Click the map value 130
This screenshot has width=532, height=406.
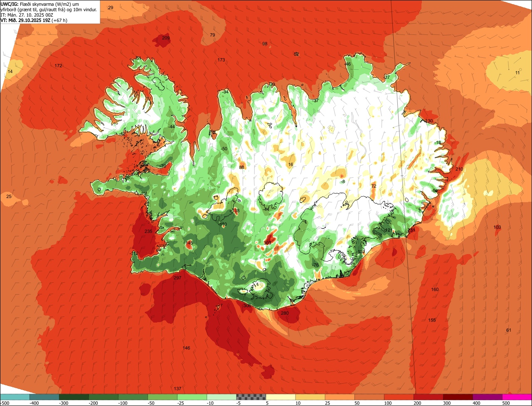pos(429,121)
